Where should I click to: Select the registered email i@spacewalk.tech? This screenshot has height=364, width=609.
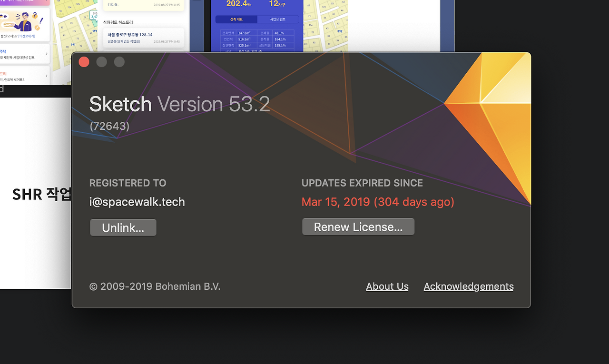click(137, 202)
